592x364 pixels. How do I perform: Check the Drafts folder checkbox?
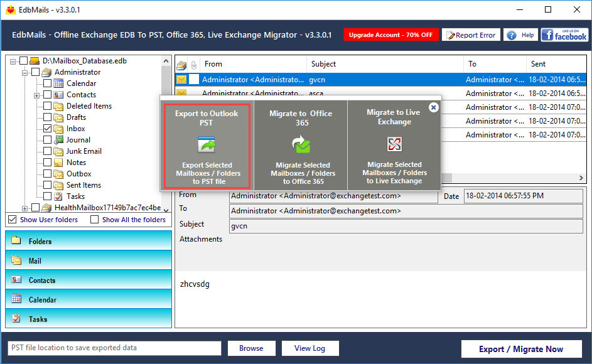[x=47, y=117]
